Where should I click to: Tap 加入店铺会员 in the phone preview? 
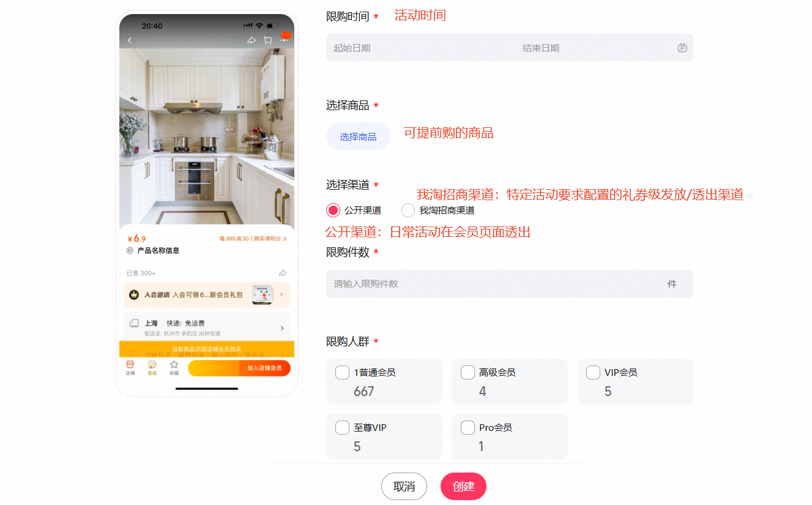pyautogui.click(x=264, y=368)
